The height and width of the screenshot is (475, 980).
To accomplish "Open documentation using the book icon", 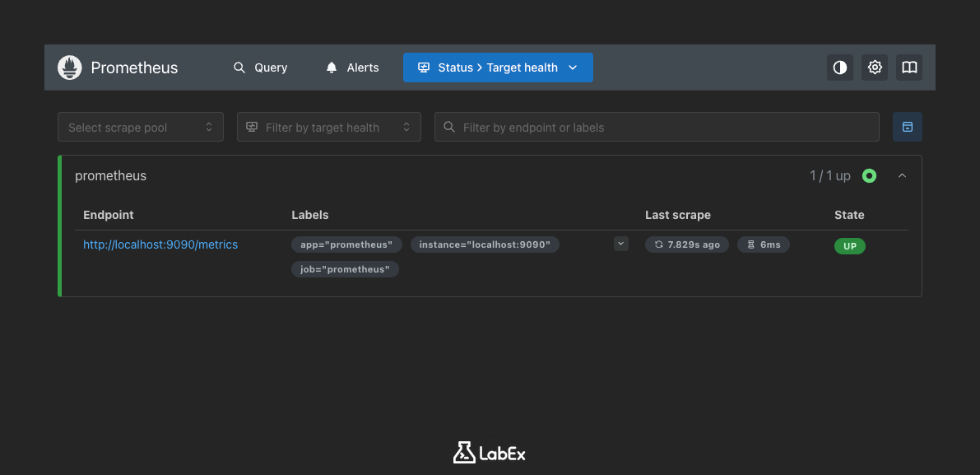I will pos(908,67).
